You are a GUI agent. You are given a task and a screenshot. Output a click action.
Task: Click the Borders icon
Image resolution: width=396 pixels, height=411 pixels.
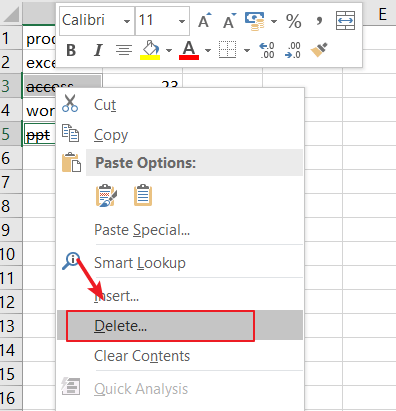click(x=227, y=50)
